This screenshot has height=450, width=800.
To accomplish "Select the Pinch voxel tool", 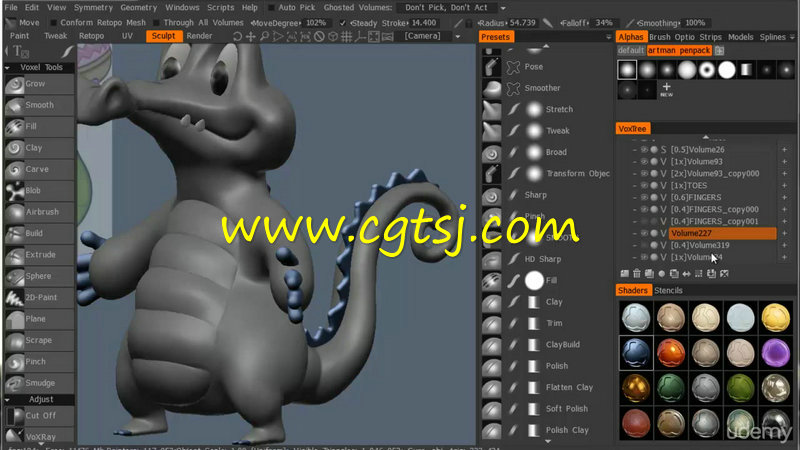I will [39, 362].
